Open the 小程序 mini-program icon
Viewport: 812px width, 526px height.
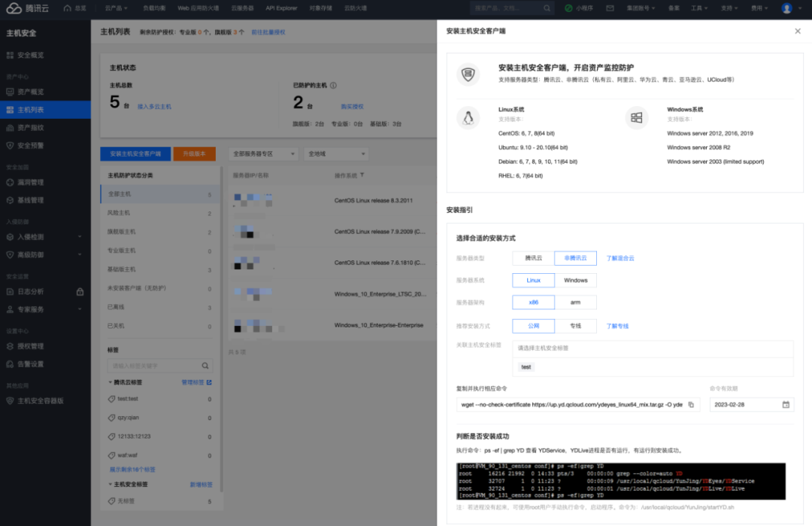click(568, 8)
